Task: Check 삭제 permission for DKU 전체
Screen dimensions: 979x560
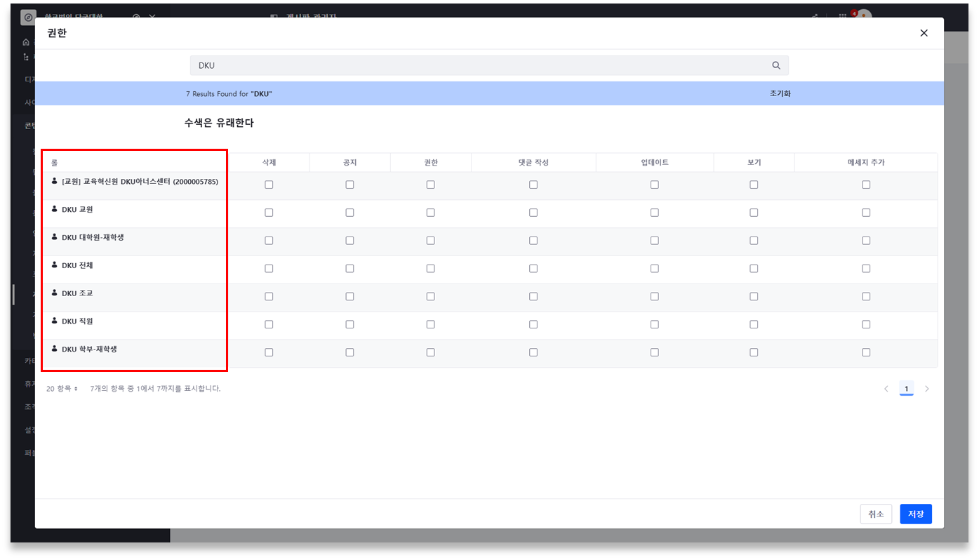Action: (x=269, y=269)
